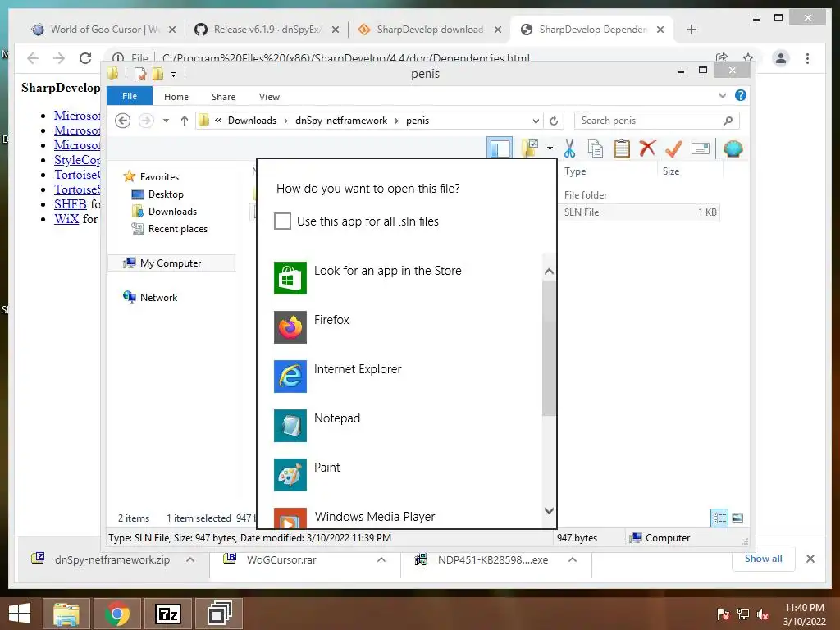
Task: Switch to Release v6.1.9 dnSpyEx tab
Action: click(267, 30)
